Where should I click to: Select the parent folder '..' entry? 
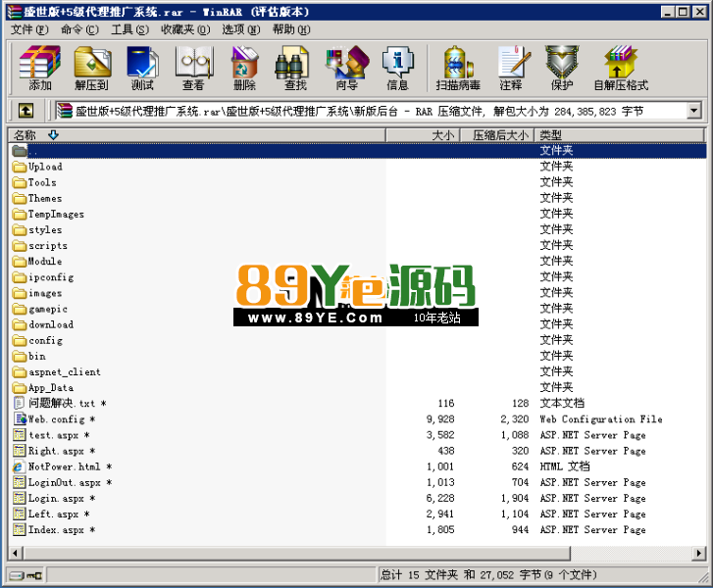pos(357,150)
